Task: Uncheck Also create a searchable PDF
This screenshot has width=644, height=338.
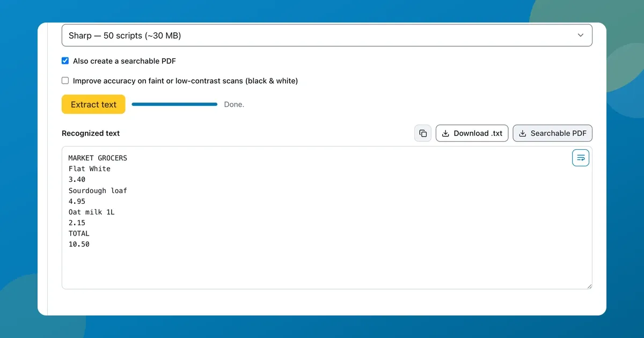Action: (x=65, y=61)
